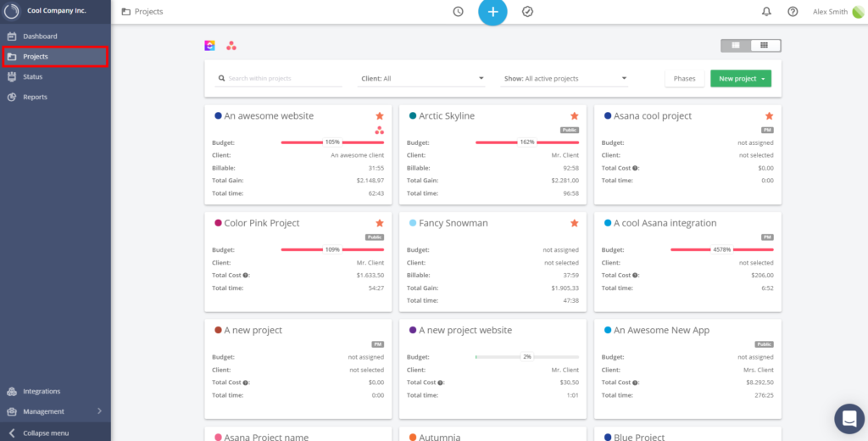Image resolution: width=868 pixels, height=441 pixels.
Task: Click the Cool Company Inc. logo
Action: 12,11
